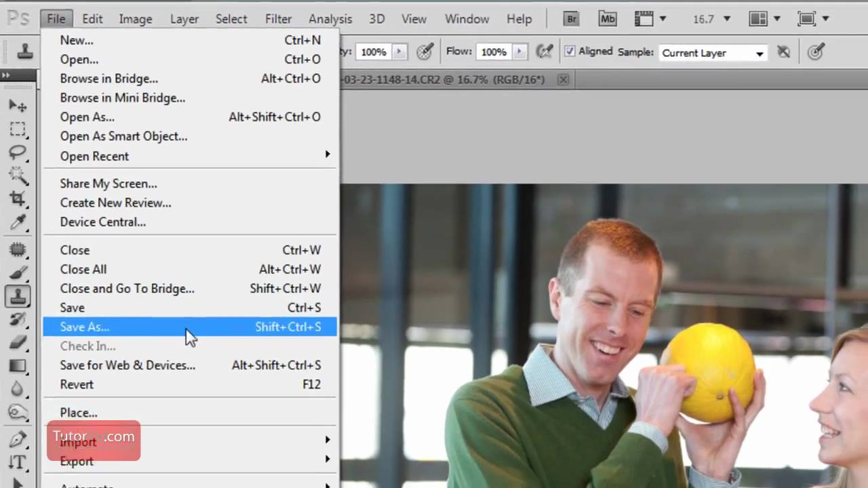868x488 pixels.
Task: Choose Revert in the File menu
Action: coord(189,384)
